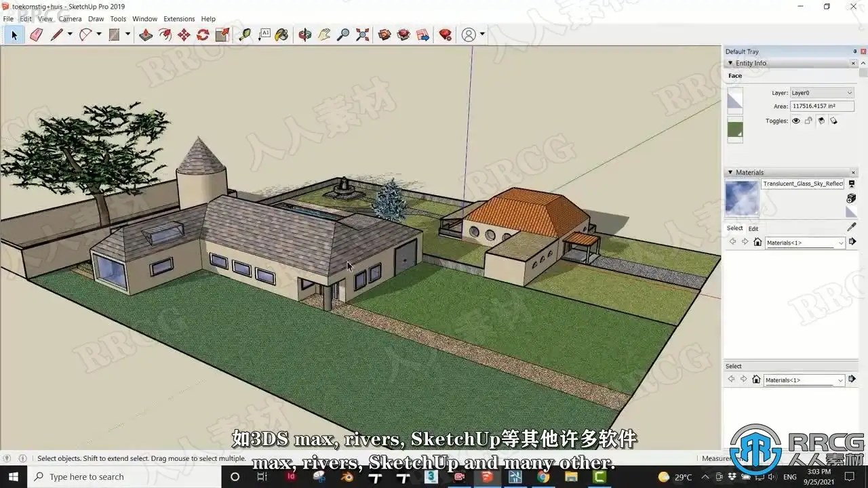Screen dimensions: 868x488
Task: Open the Extensions menu
Action: [x=179, y=19]
